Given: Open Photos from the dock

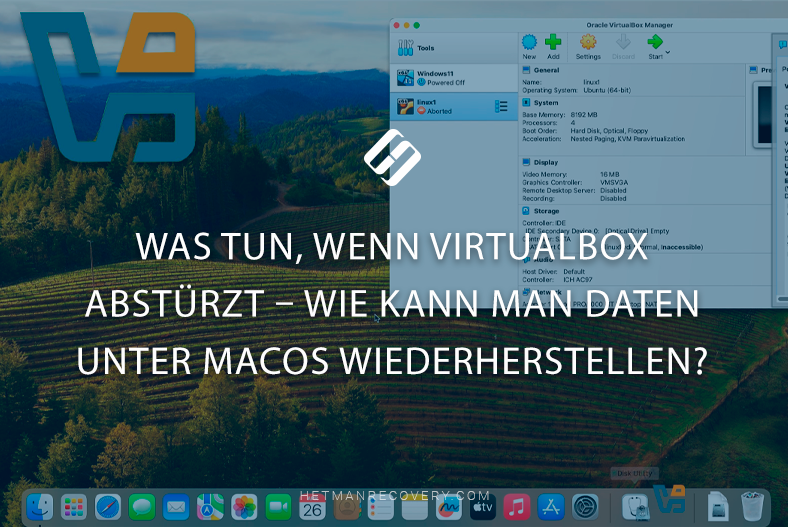Looking at the screenshot, I should point(244,506).
